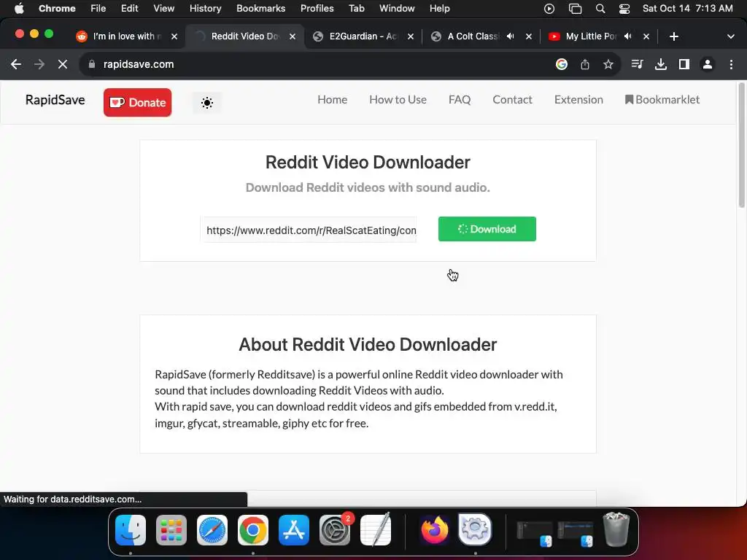Open a new tab with the plus button
Image resolution: width=747 pixels, height=560 pixels.
coord(673,36)
